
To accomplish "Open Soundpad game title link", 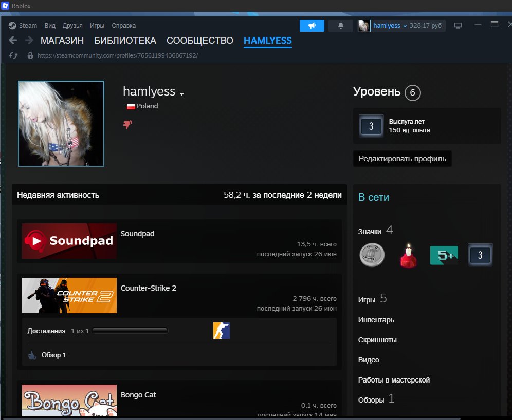I will coord(137,234).
